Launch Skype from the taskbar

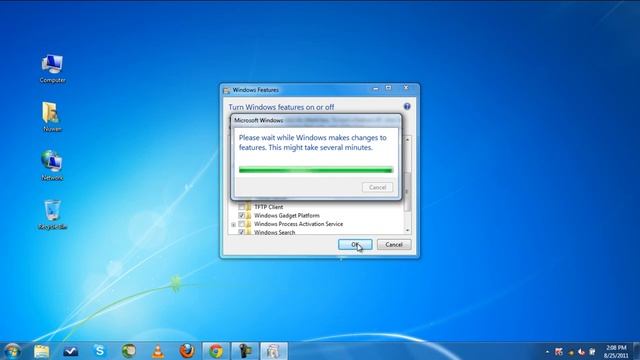(100, 351)
